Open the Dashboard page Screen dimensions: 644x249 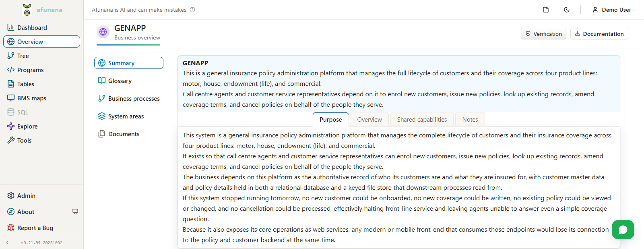pos(41,27)
